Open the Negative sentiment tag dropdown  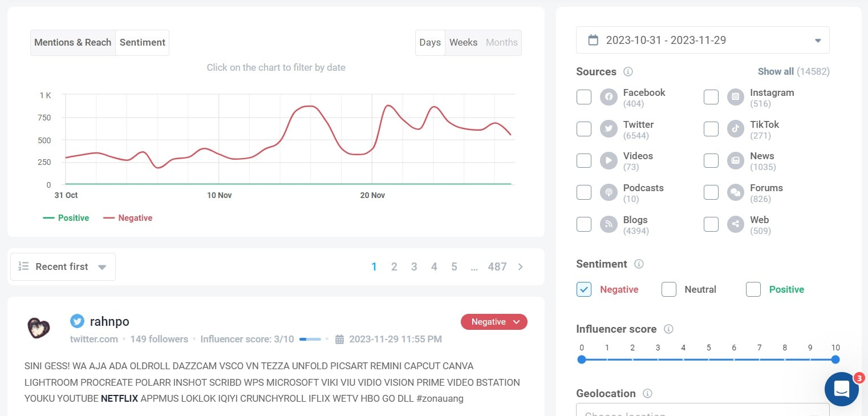click(x=494, y=322)
